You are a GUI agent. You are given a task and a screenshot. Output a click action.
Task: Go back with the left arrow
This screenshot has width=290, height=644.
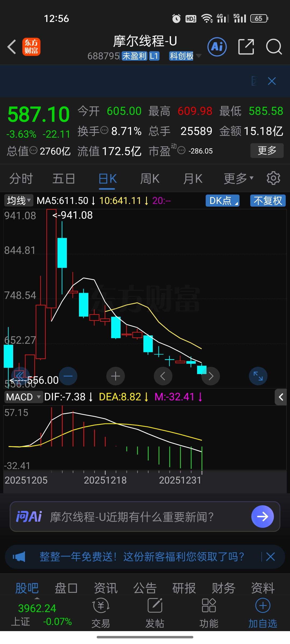pos(12,47)
